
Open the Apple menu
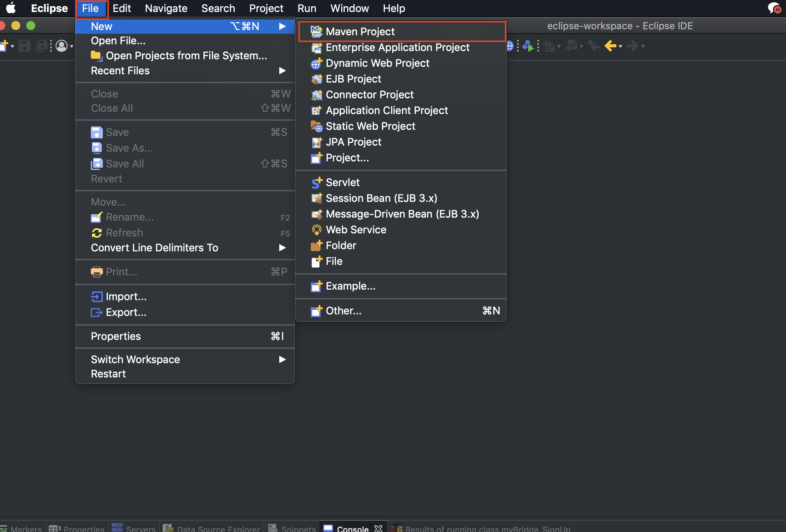11,8
